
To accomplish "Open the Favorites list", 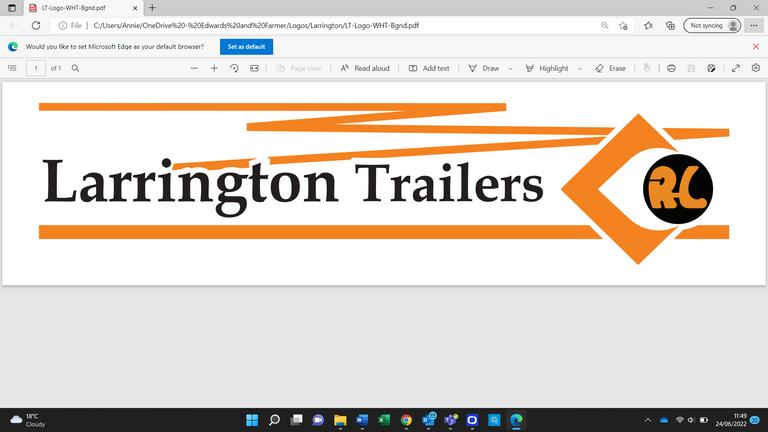I will pyautogui.click(x=648, y=25).
